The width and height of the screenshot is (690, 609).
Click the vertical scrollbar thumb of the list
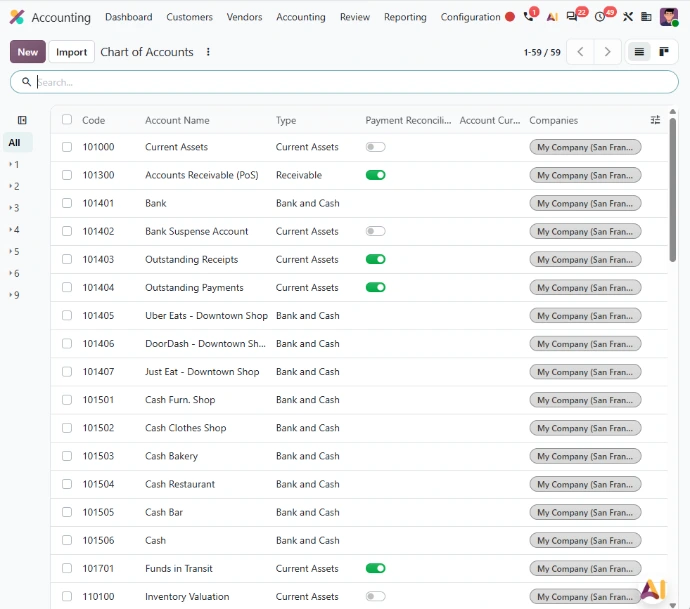pos(672,190)
